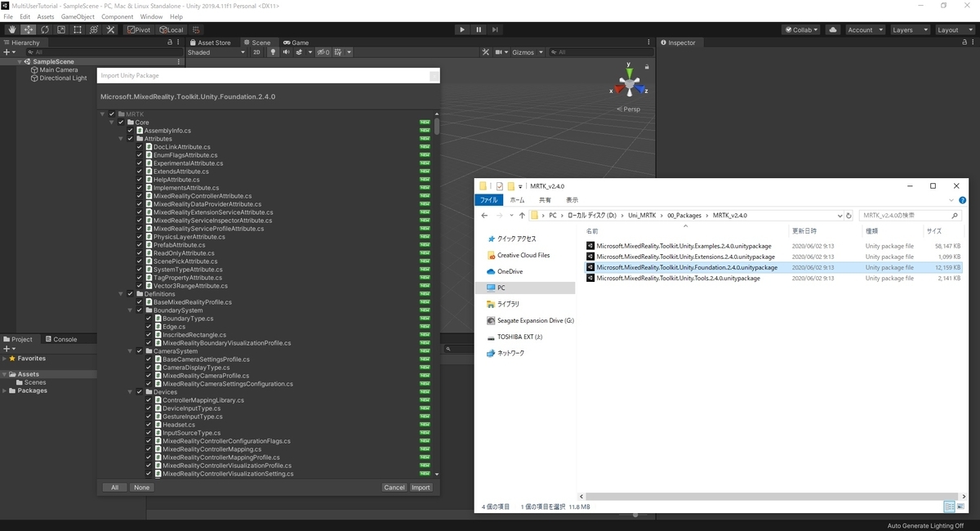Click the Scene view search field
Screen dimensions: 980x531
click(600, 52)
